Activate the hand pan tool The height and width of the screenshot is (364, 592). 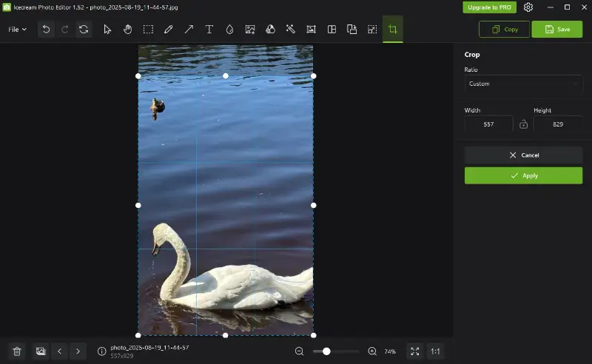coord(127,30)
